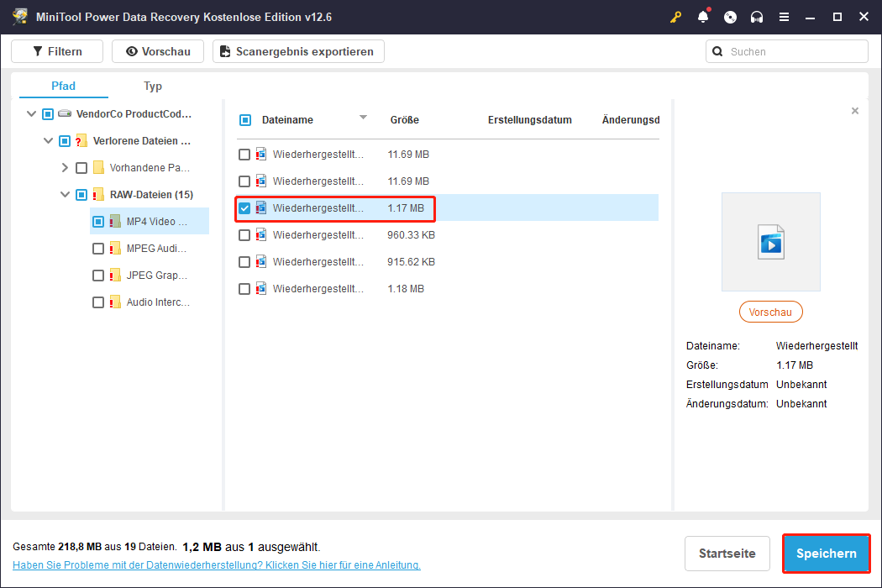Viewport: 882px width, 588px height.
Task: Collapse the Verlorene Dateien node
Action: tap(49, 140)
